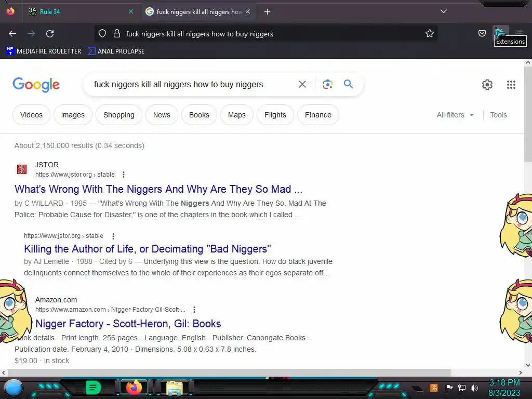532x399 pixels.
Task: Expand the list all tabs chevron
Action: [444, 11]
